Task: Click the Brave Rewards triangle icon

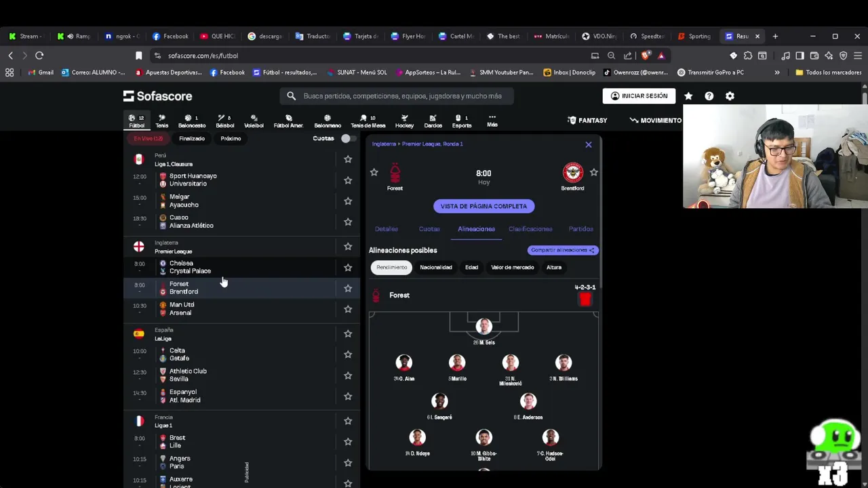Action: (661, 56)
